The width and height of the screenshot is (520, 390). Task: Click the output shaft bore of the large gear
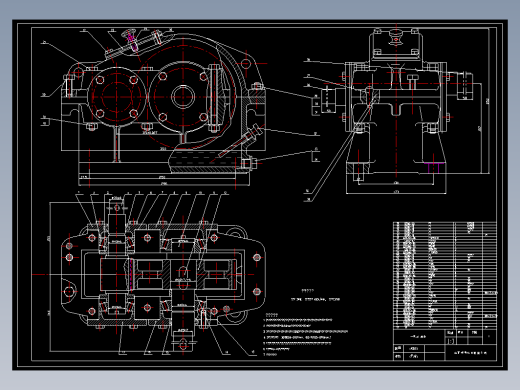point(183,97)
